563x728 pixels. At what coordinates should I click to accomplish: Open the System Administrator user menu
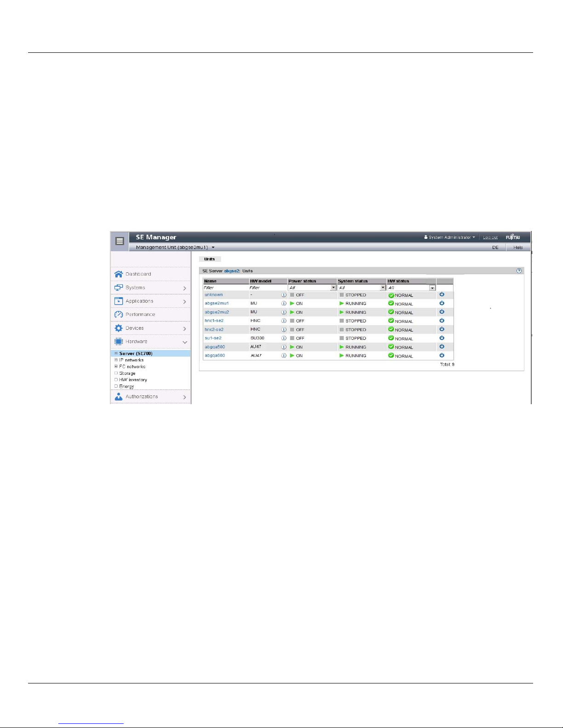[x=449, y=237]
